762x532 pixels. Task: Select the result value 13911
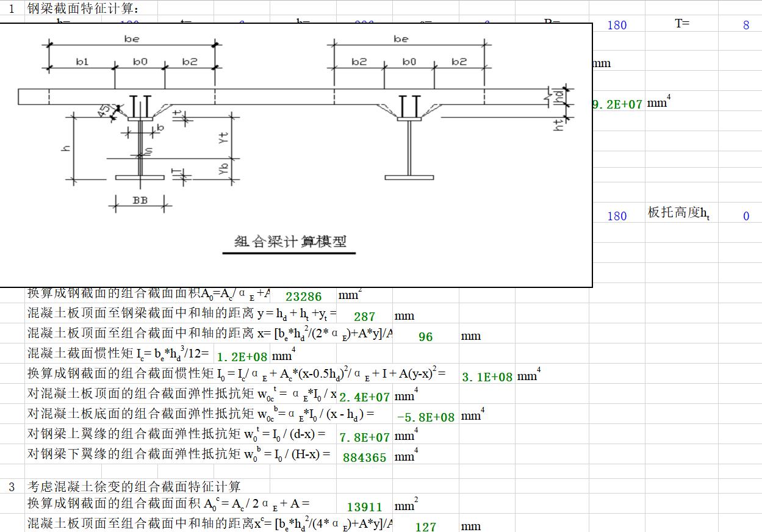point(364,507)
